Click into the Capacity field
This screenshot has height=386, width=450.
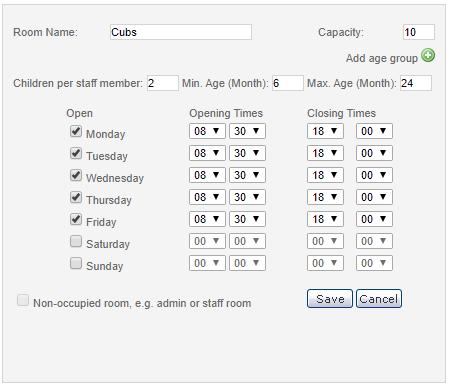click(419, 32)
